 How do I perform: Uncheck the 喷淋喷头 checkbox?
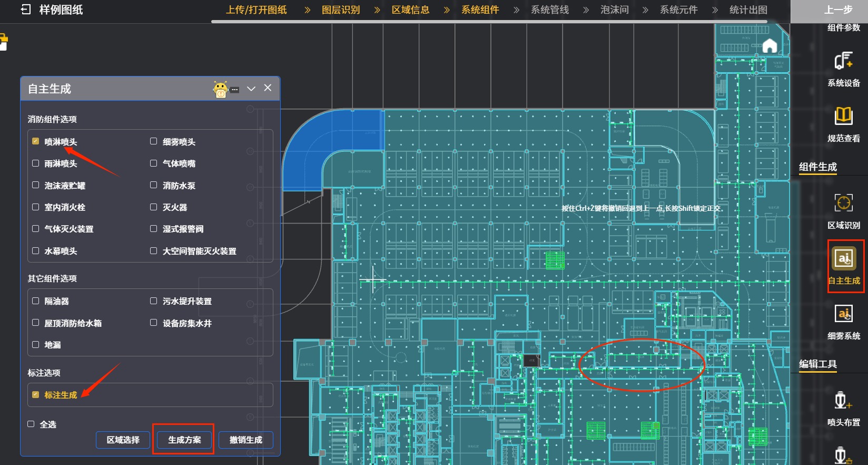[36, 141]
